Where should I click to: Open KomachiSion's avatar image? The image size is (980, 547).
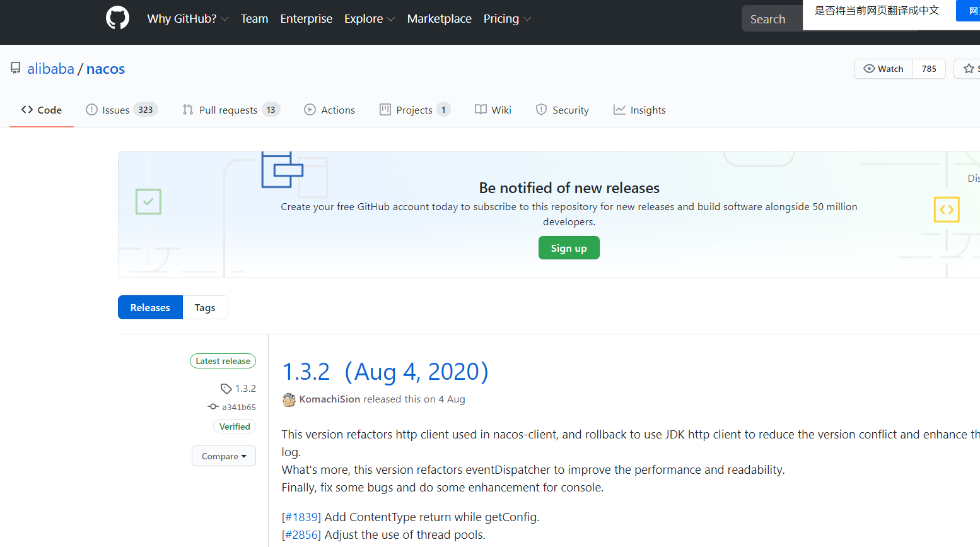tap(289, 399)
